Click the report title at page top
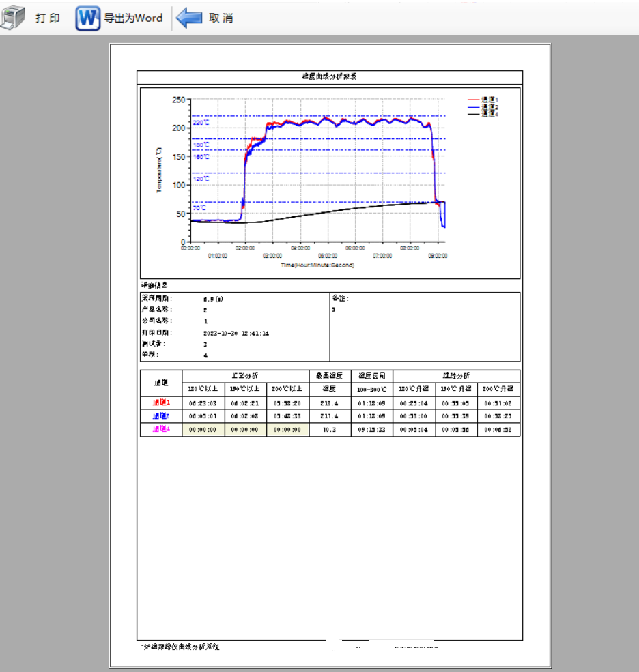The image size is (639, 672). (x=329, y=76)
